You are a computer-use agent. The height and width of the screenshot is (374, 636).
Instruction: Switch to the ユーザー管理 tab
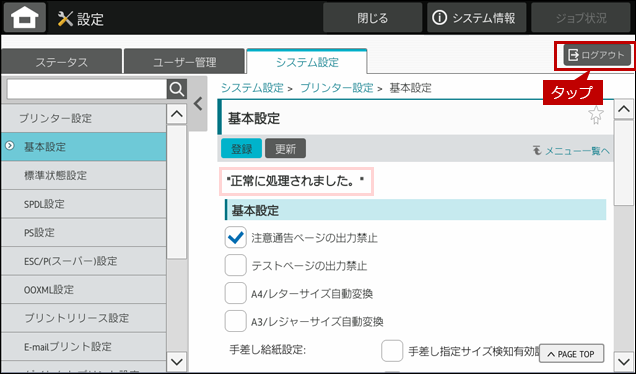(184, 62)
